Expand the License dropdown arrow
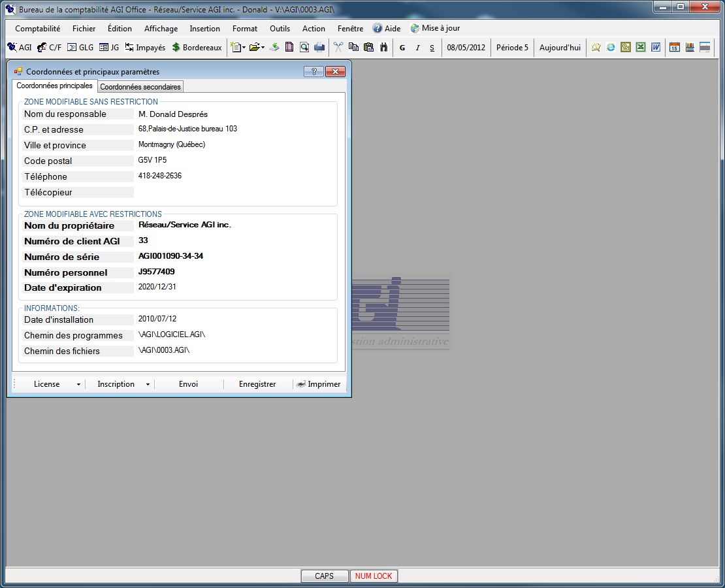The height and width of the screenshot is (588, 725). (x=78, y=384)
